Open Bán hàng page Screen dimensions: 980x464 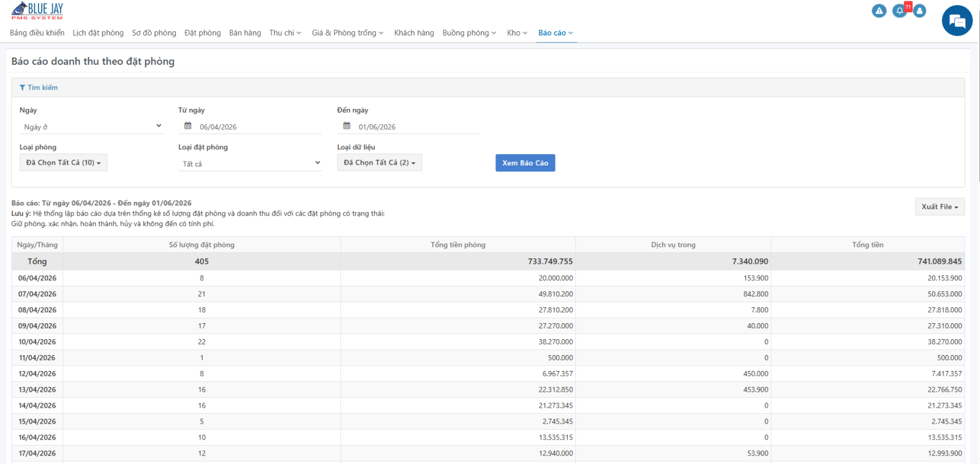pyautogui.click(x=245, y=33)
